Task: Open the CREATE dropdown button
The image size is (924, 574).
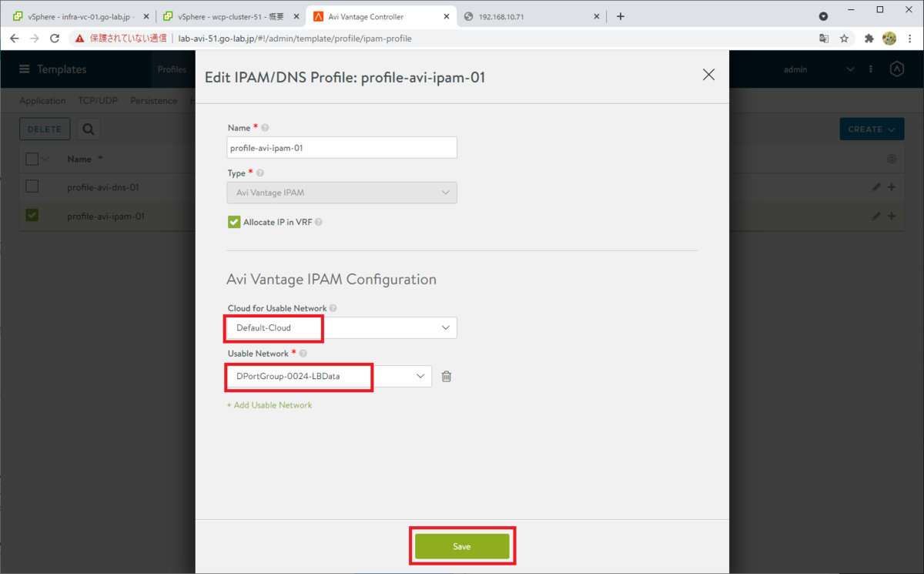Action: (872, 129)
